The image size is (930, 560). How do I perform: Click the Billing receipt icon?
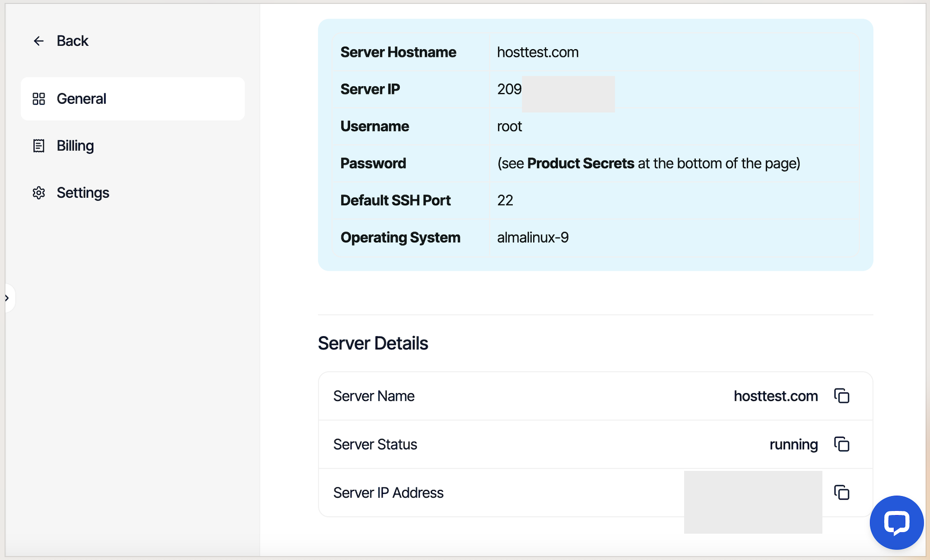tap(38, 146)
